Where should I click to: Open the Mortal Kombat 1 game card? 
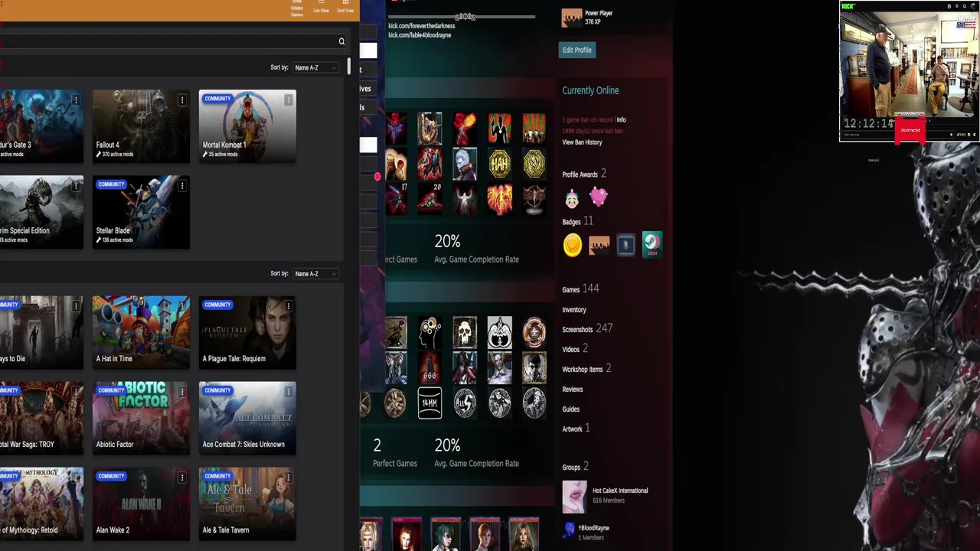click(247, 126)
